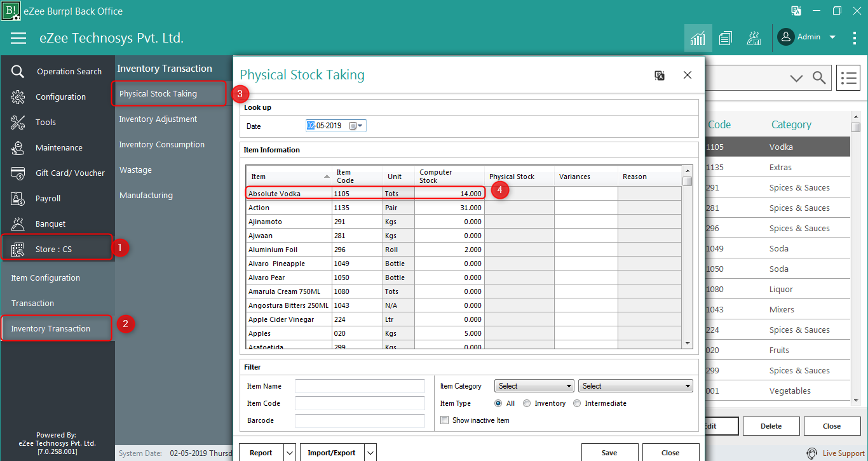Image resolution: width=868 pixels, height=461 pixels.
Task: Click the Barcode filter field
Action: 360,420
